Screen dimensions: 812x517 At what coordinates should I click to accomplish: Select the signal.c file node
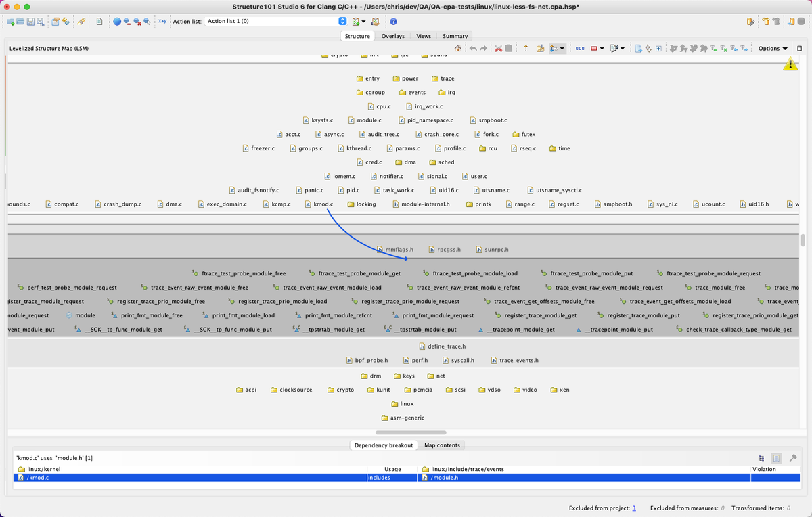(432, 176)
